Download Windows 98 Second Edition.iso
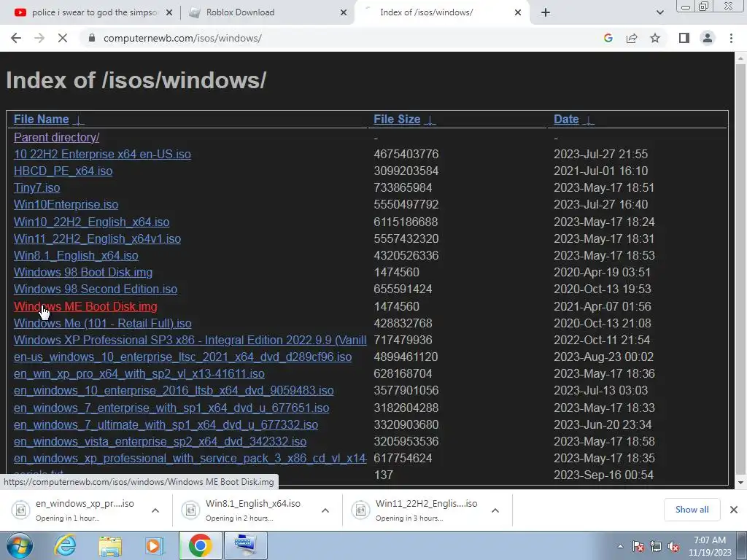This screenshot has width=747, height=560. 96,289
